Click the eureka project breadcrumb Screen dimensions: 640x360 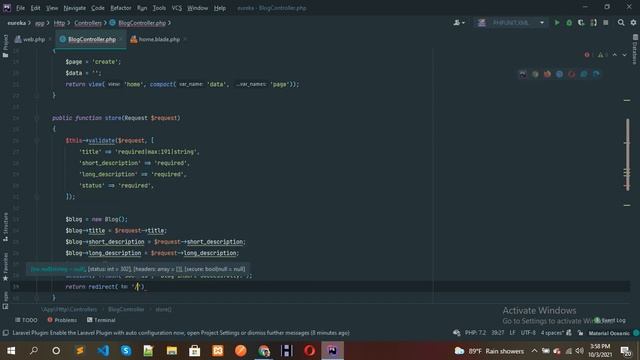pos(16,23)
